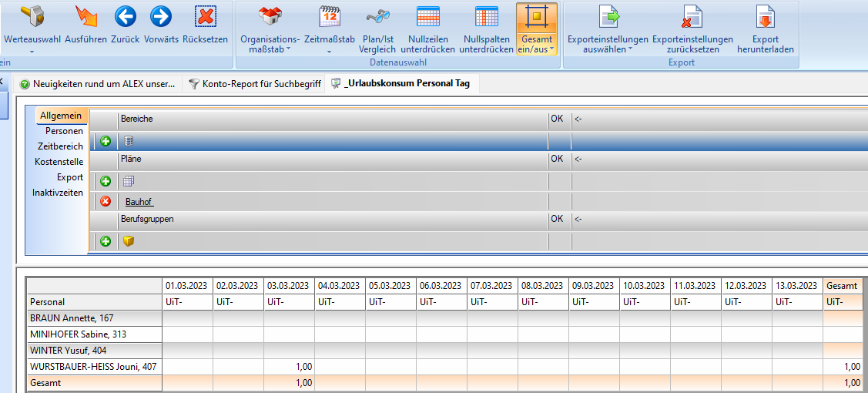Open Plan/Ist Vergleich glasses icon
Screen dimensions: 868x393
point(378,17)
